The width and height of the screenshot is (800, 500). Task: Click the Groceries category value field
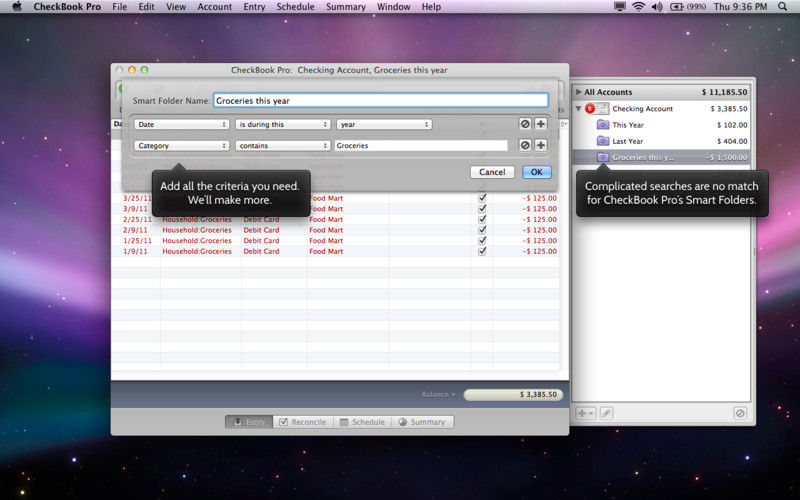[421, 145]
